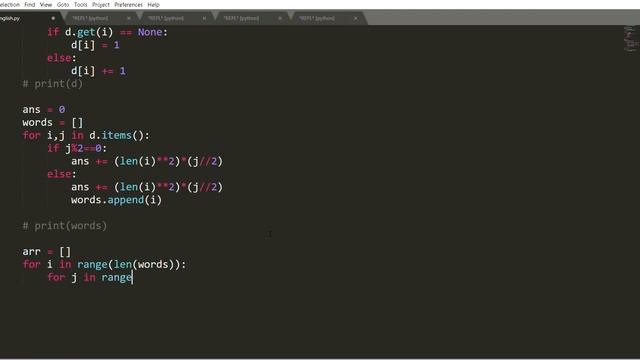Image resolution: width=640 pixels, height=360 pixels.
Task: Close the last REPL [python] tab
Action: pyautogui.click(x=356, y=18)
